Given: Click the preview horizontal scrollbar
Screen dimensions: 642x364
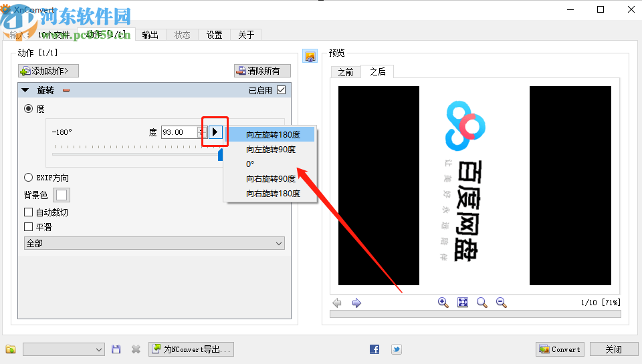Looking at the screenshot, I should pyautogui.click(x=475, y=314).
